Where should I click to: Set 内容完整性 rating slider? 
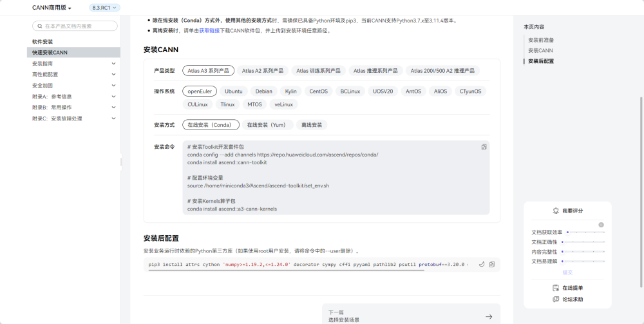click(x=583, y=252)
